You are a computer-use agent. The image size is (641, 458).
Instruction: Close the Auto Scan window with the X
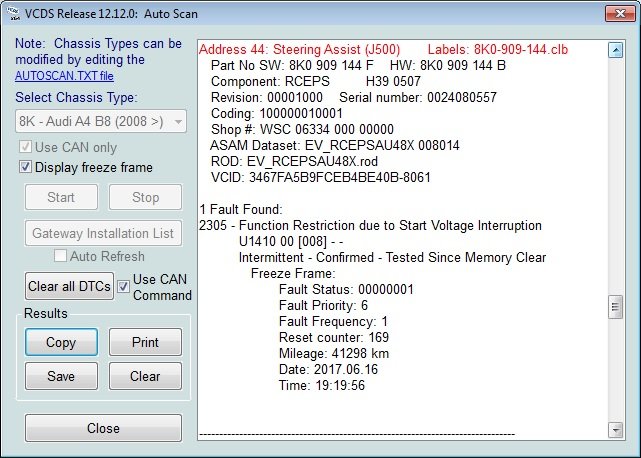point(620,13)
